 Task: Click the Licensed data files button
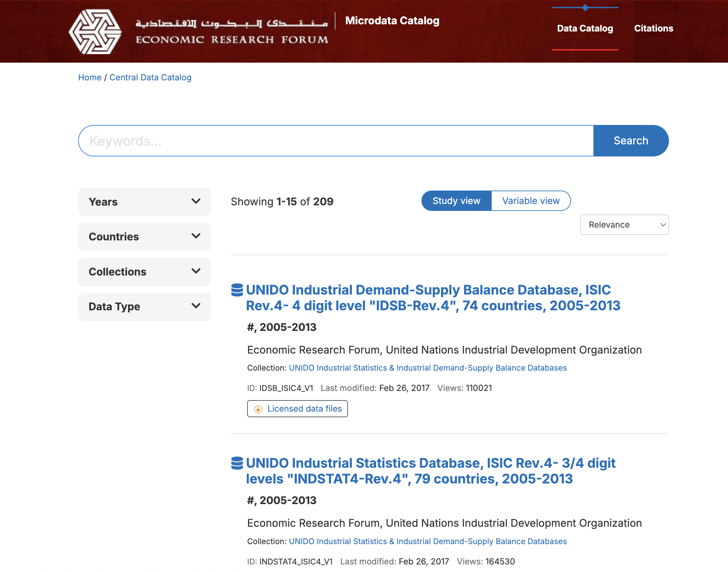(297, 409)
